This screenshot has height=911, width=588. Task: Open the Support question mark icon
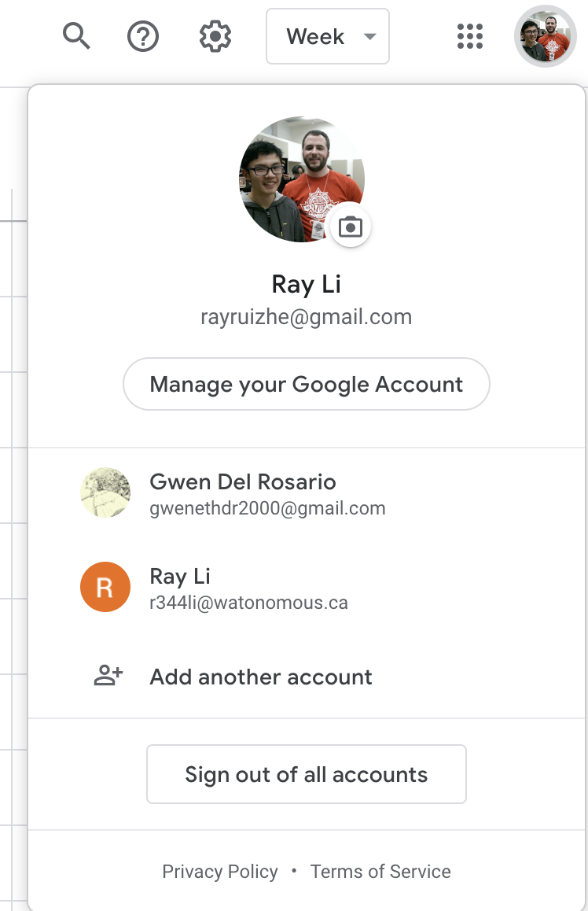point(143,36)
